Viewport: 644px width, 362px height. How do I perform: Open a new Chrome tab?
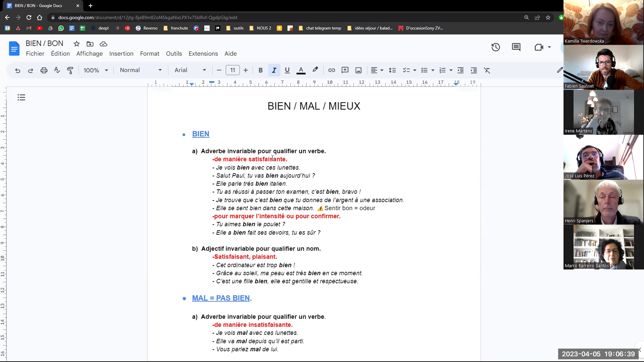pos(90,6)
